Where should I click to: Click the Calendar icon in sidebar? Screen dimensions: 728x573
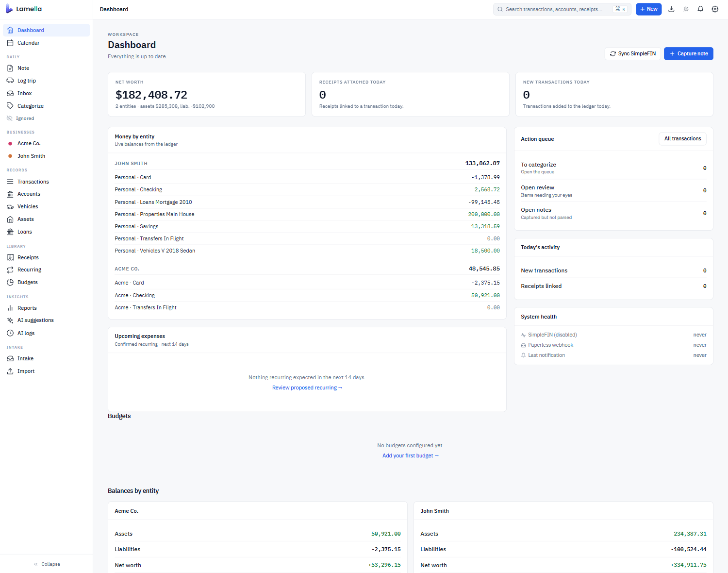point(10,43)
